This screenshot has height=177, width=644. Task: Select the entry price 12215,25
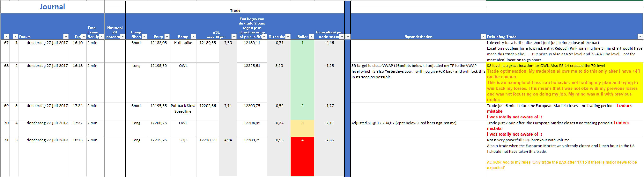159,156
